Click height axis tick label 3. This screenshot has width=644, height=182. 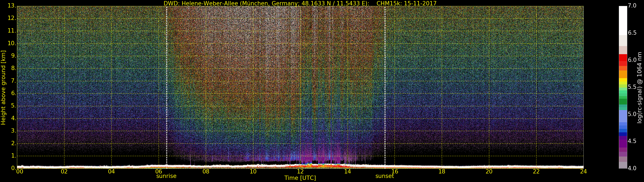click(x=14, y=131)
